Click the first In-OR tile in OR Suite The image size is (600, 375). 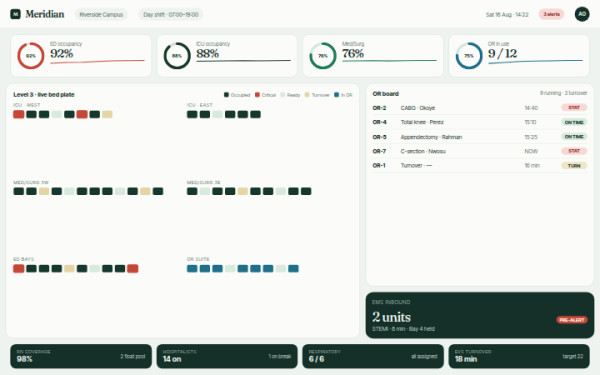point(192,269)
